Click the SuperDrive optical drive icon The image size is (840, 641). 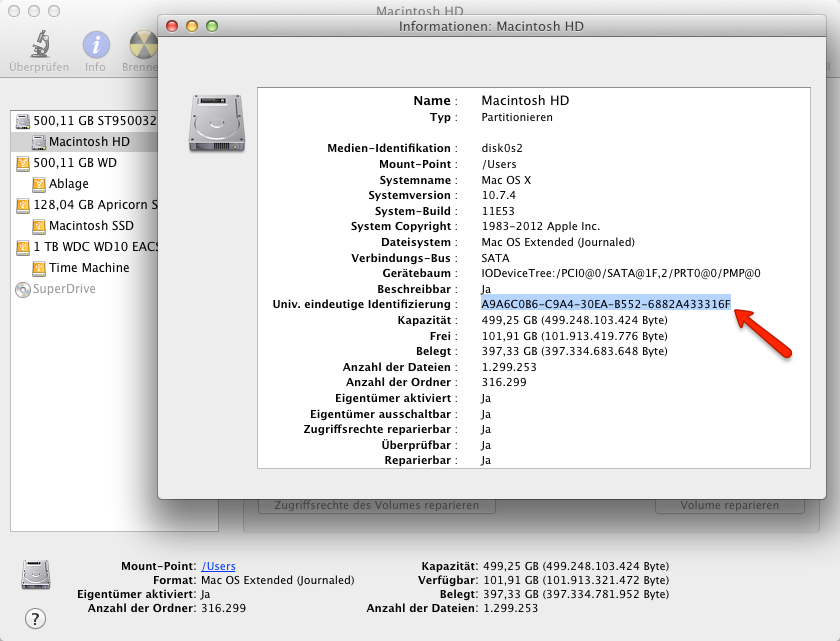coord(23,289)
